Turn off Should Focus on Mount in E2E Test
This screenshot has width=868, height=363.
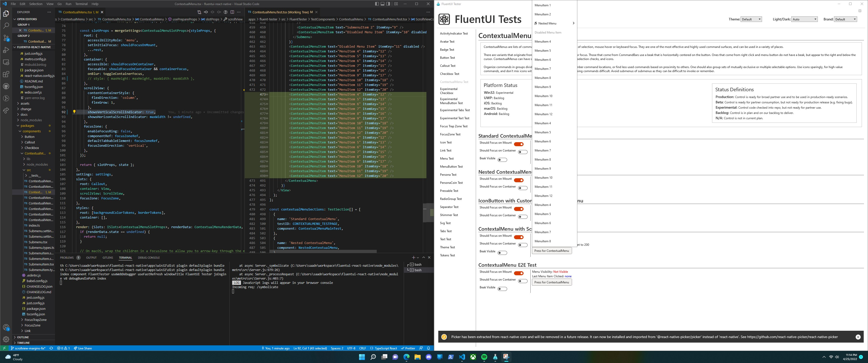coord(519,273)
